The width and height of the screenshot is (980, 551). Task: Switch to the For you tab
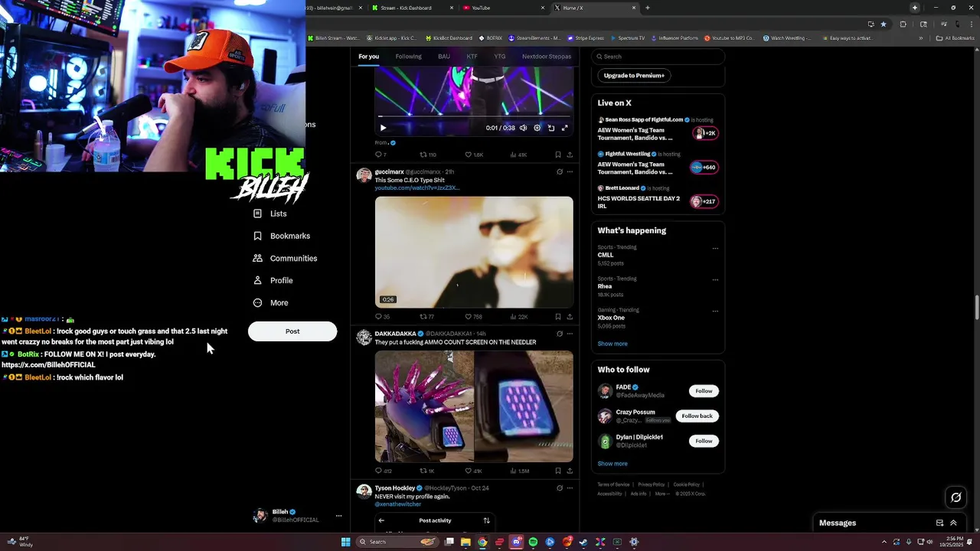(368, 57)
